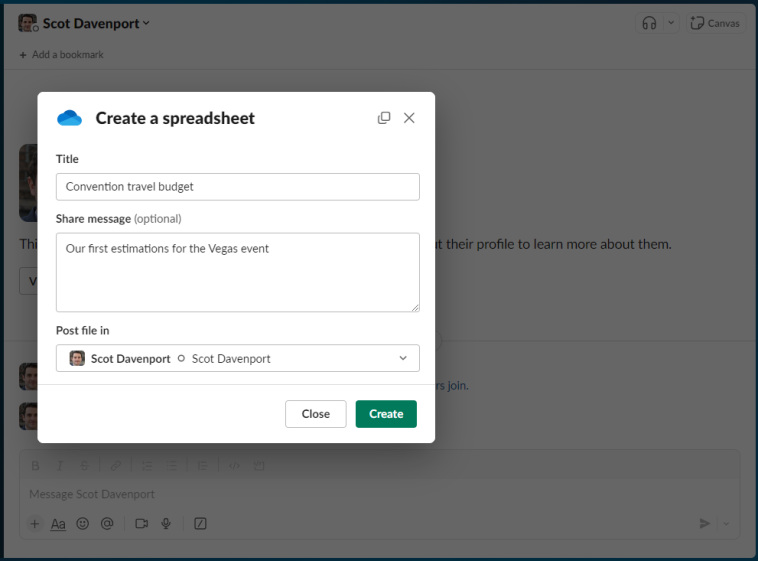
Task: Click into the Share message text area
Action: click(238, 272)
